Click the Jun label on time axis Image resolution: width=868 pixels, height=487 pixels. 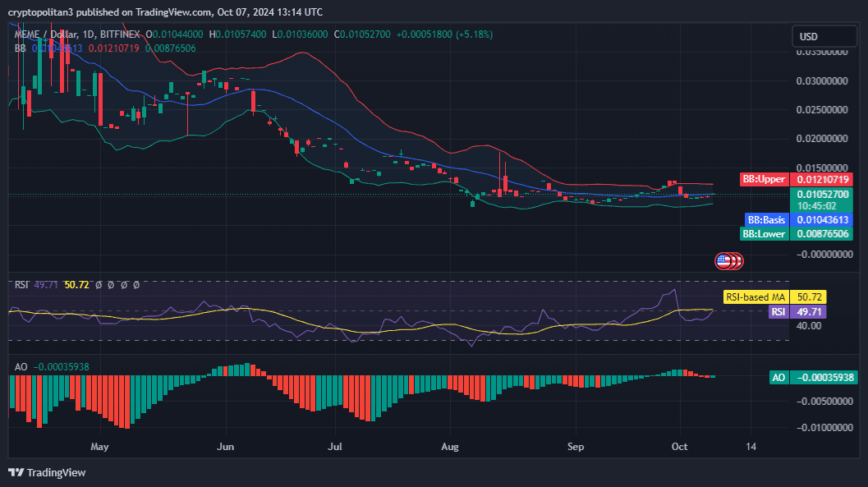point(225,447)
